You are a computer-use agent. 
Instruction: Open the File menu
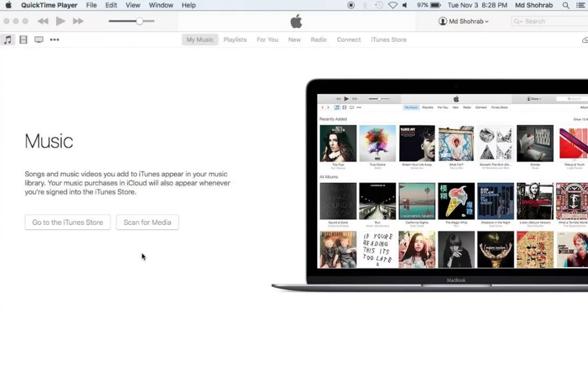pyautogui.click(x=91, y=5)
